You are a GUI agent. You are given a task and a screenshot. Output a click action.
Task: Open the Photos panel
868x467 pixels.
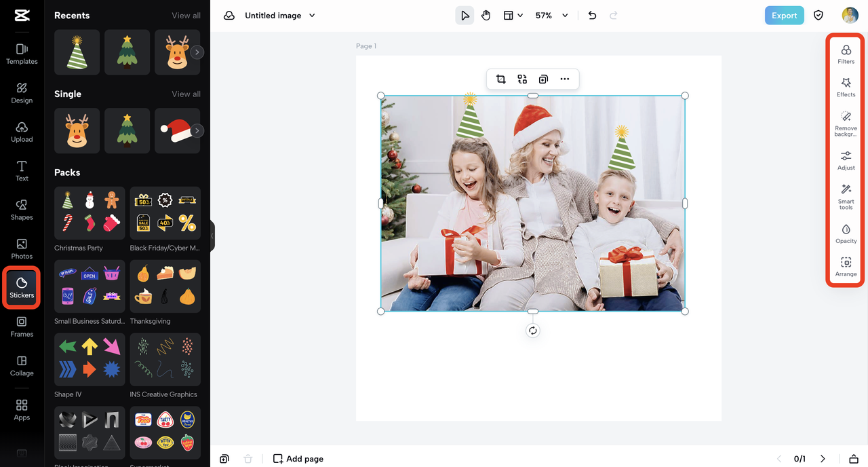point(22,249)
